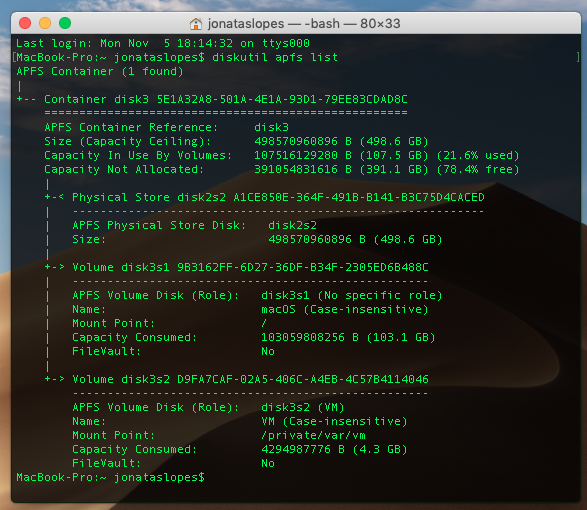Click the green zoom window button
The width and height of the screenshot is (587, 510).
coord(65,23)
